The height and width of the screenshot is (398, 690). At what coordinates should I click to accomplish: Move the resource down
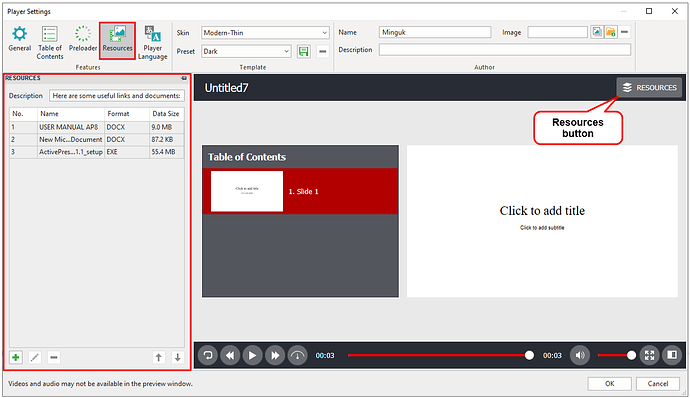pos(177,357)
